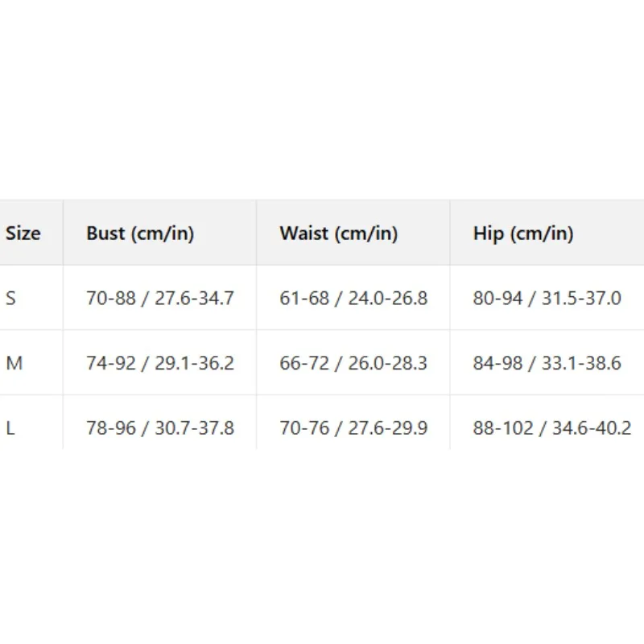Click the hip measurement cell for size M
The image size is (644, 644).
(x=547, y=363)
